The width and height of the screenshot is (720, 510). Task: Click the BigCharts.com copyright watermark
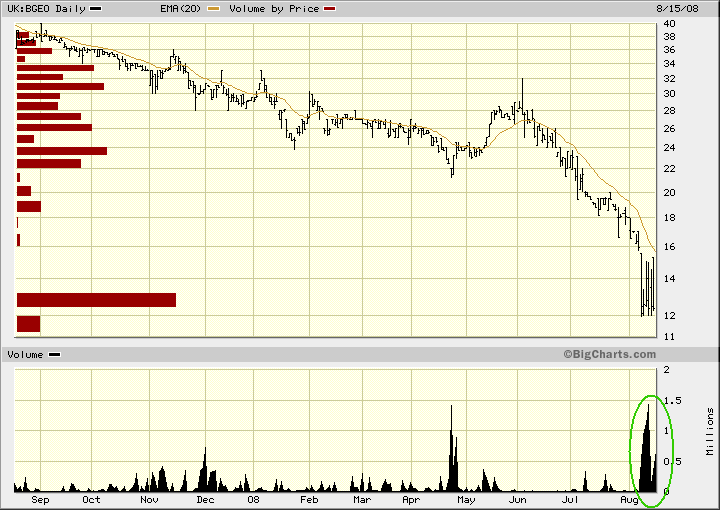click(x=607, y=354)
